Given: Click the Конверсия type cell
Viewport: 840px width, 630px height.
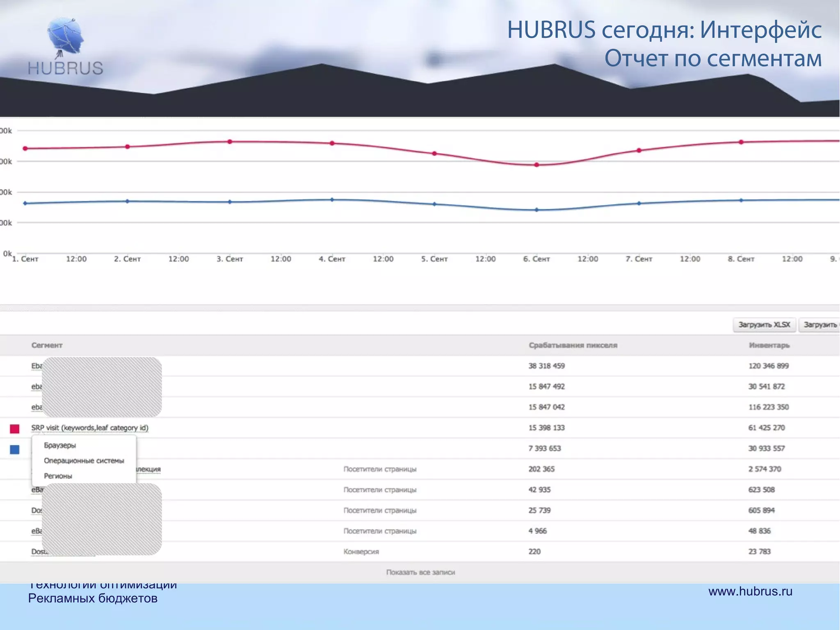Looking at the screenshot, I should [x=361, y=552].
